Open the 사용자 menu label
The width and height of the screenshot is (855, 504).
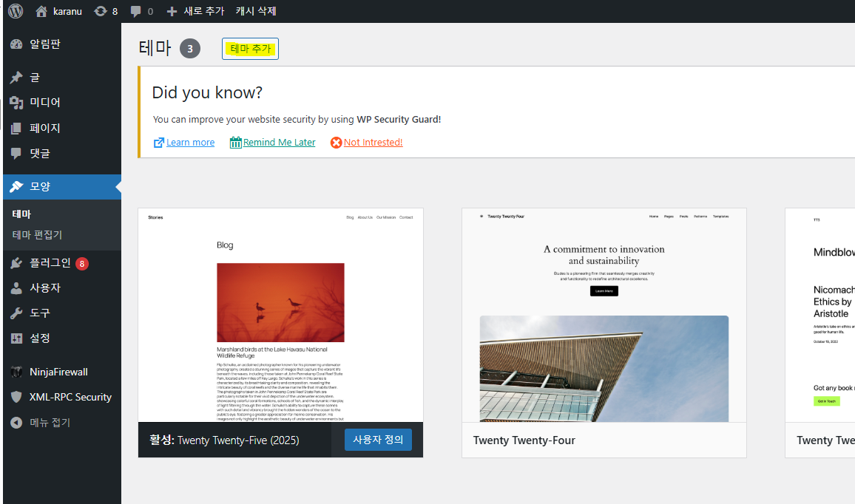pyautogui.click(x=44, y=287)
